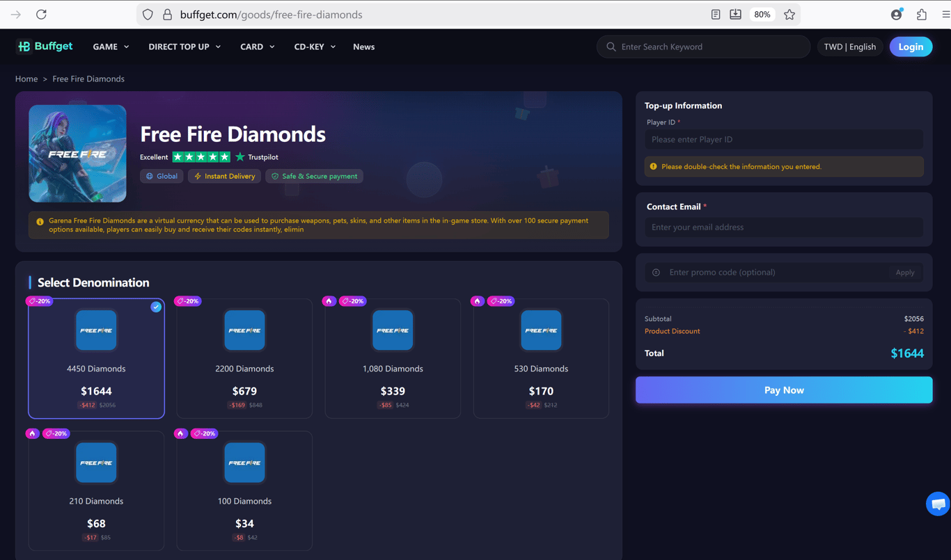Click the save page icon beside reader view

click(x=735, y=15)
